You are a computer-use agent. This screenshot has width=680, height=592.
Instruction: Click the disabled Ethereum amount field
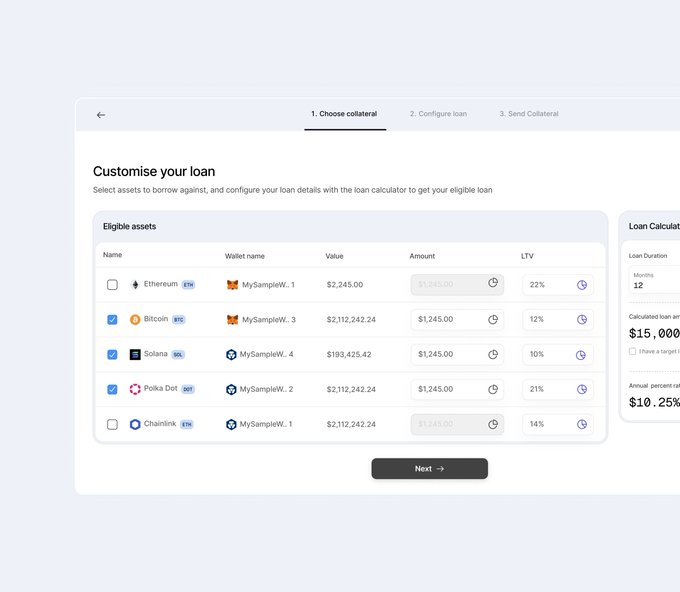coord(457,285)
